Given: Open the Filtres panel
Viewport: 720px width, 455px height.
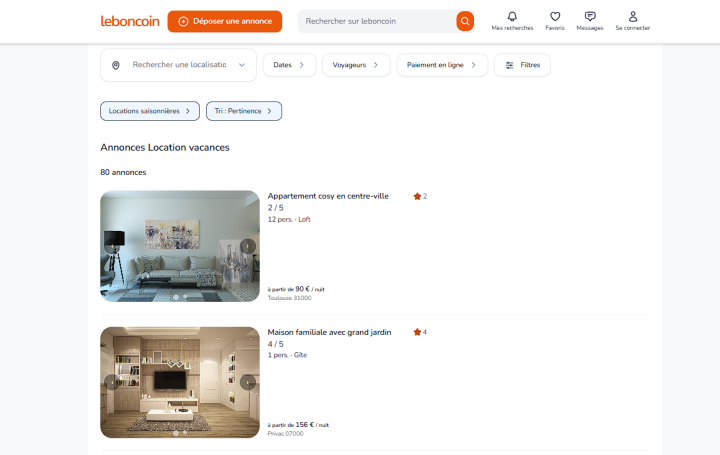Looking at the screenshot, I should click(x=522, y=65).
